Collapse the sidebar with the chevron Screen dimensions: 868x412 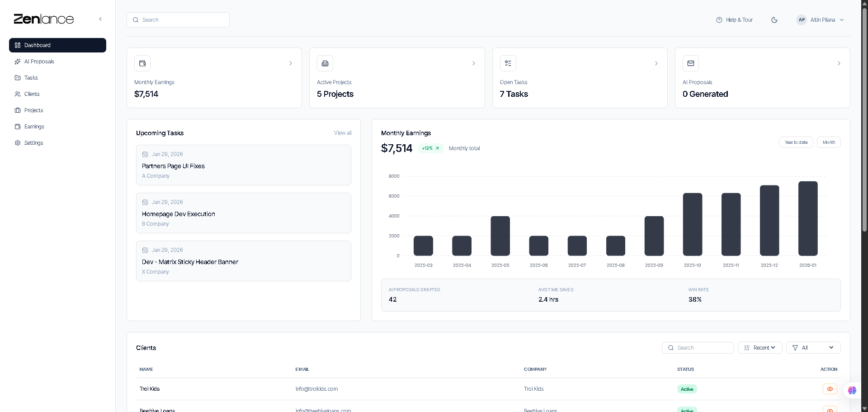(100, 19)
